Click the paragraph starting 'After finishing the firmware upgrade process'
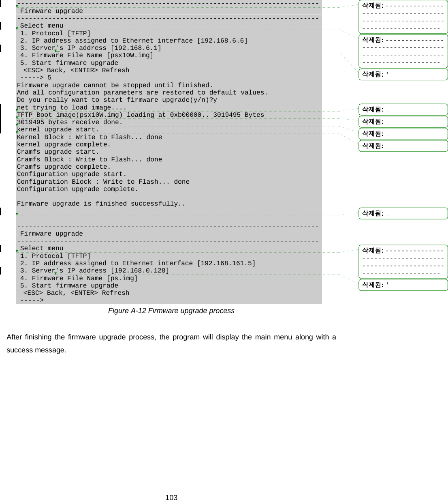This screenshot has width=448, height=500. pyautogui.click(x=171, y=343)
